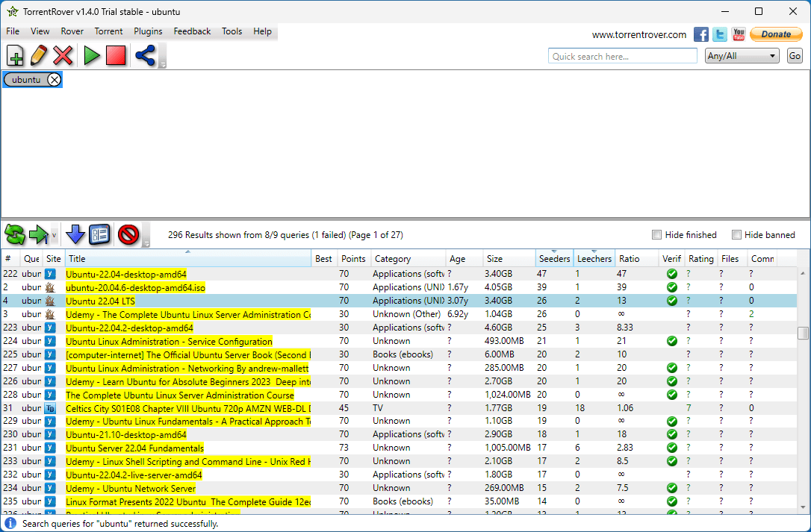Click the Quick search input field
The image size is (811, 532).
tap(622, 56)
